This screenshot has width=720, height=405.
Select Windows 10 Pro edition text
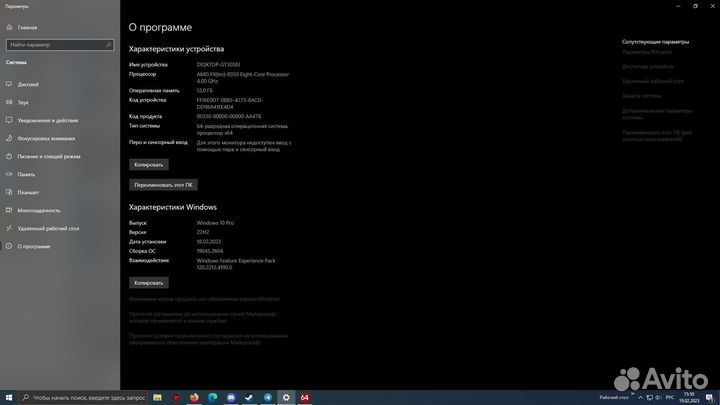[215, 223]
